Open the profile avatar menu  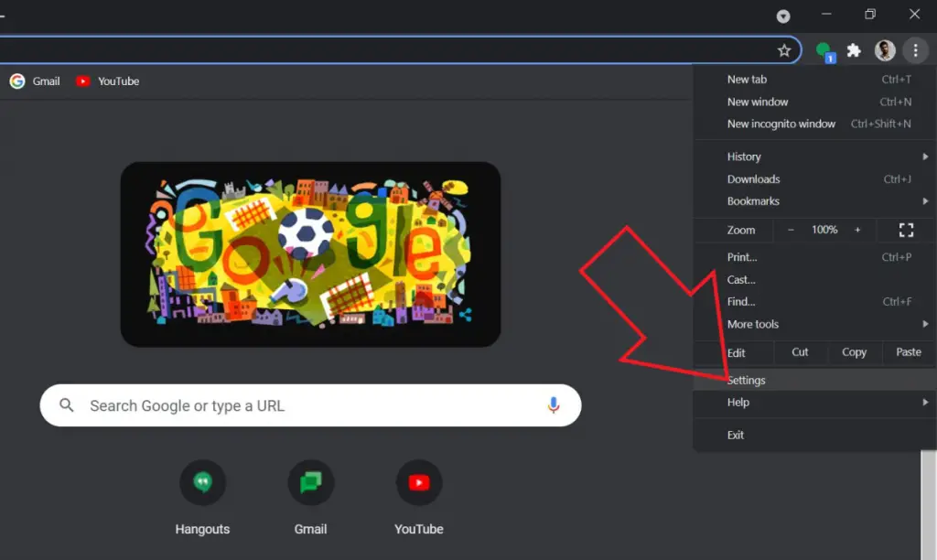885,51
